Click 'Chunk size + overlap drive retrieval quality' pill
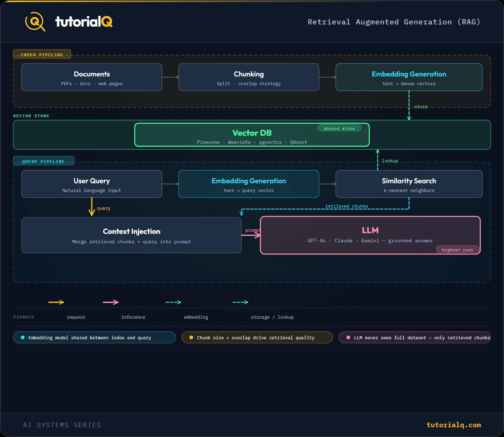The height and width of the screenshot is (437, 504). 257,338
